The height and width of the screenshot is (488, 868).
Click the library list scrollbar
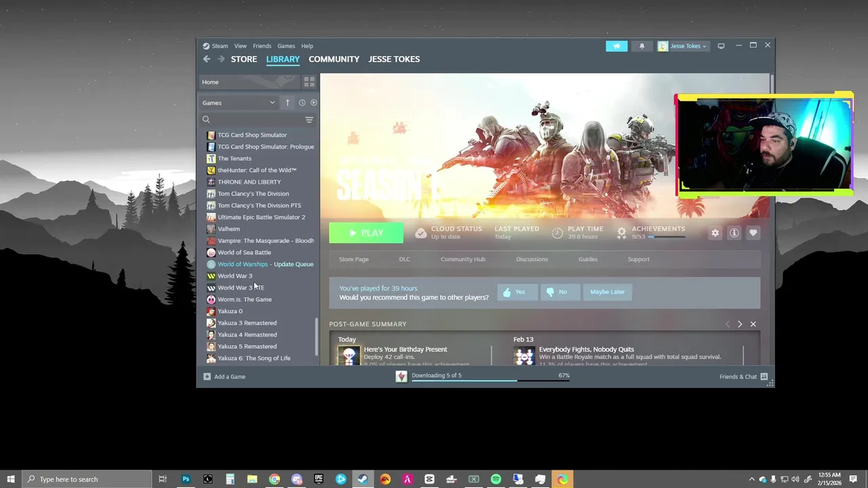coord(316,337)
